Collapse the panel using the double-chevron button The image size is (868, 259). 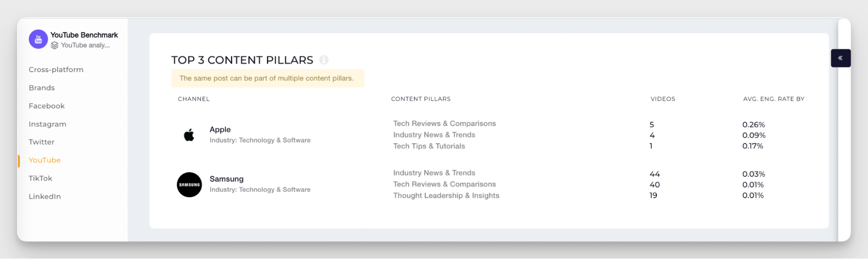click(841, 58)
